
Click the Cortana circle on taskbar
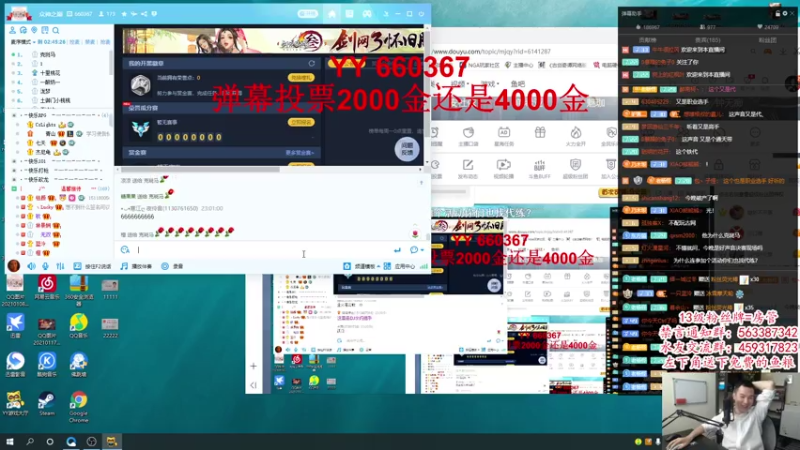tap(50, 441)
